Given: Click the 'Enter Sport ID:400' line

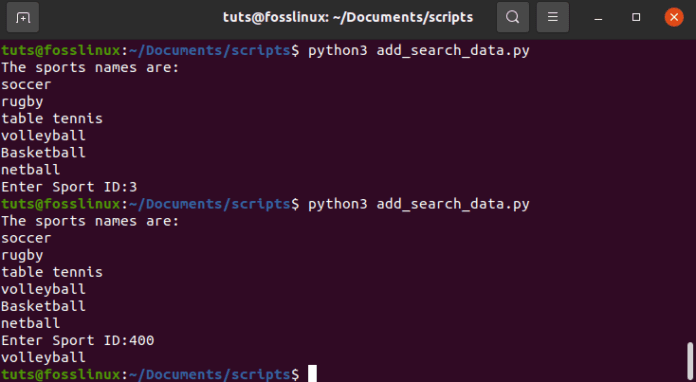Looking at the screenshot, I should pos(78,340).
